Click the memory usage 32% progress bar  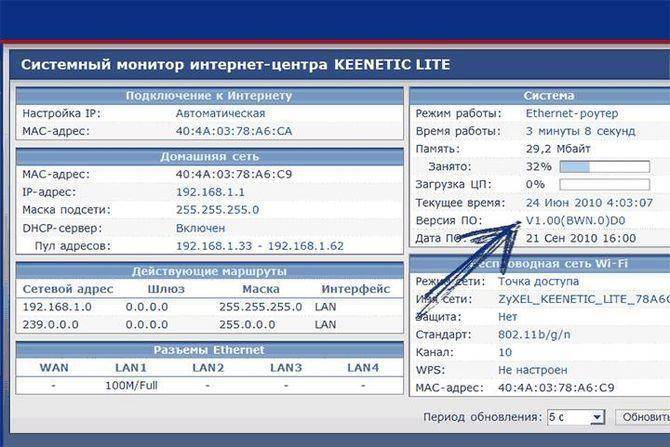coord(605,167)
